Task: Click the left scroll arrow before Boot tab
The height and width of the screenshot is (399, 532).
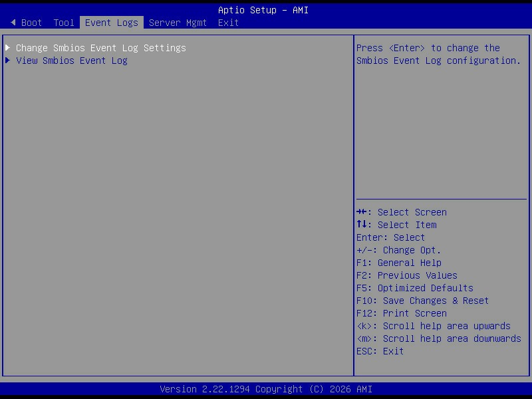Action: click(13, 23)
